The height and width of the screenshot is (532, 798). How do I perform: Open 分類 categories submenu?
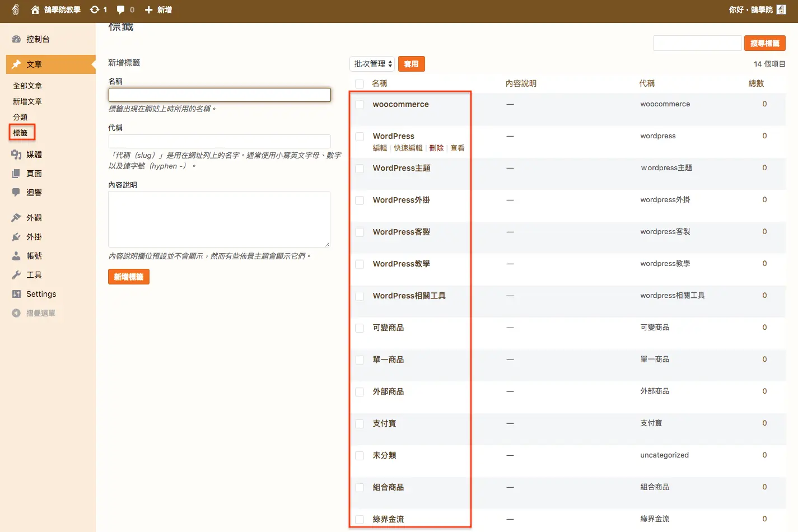tap(20, 117)
